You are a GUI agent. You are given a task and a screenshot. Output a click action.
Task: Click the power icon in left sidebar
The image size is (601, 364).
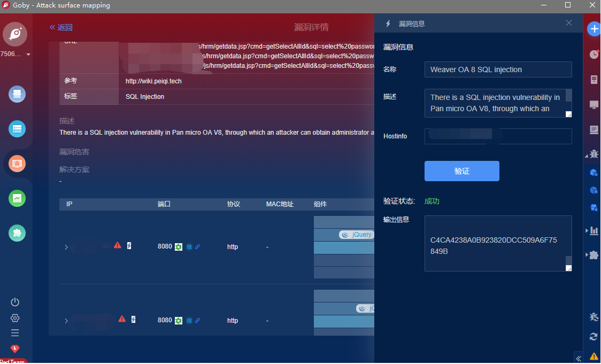pos(15,302)
